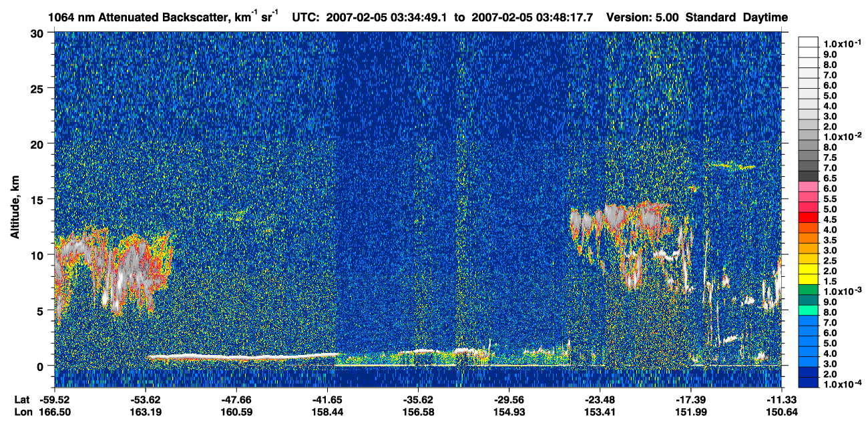Click the altitude tick label 20
The height and width of the screenshot is (445, 868).
click(x=39, y=143)
